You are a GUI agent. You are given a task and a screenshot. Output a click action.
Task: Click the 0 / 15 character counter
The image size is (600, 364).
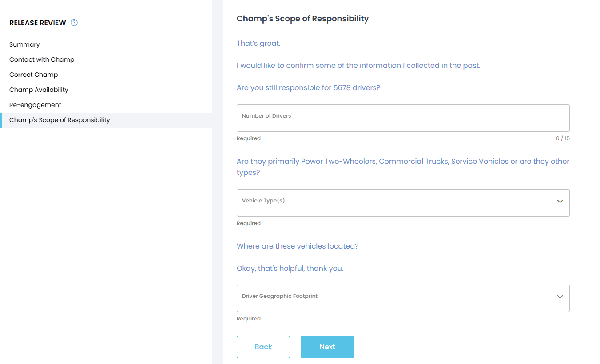coord(563,138)
